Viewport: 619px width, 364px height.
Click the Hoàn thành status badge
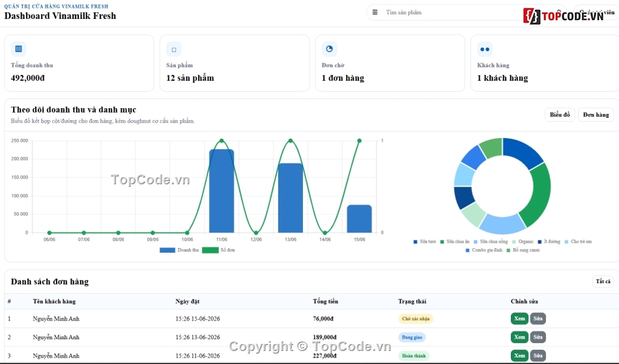pos(414,356)
